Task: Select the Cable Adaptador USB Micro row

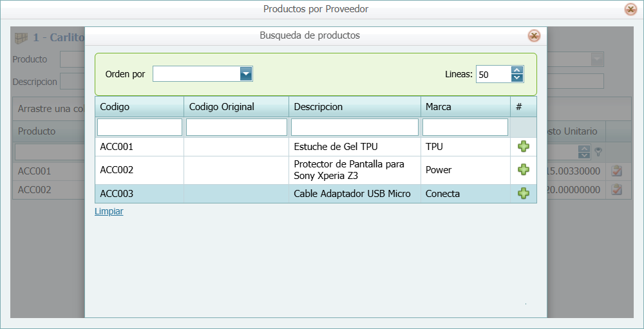Action: (352, 194)
